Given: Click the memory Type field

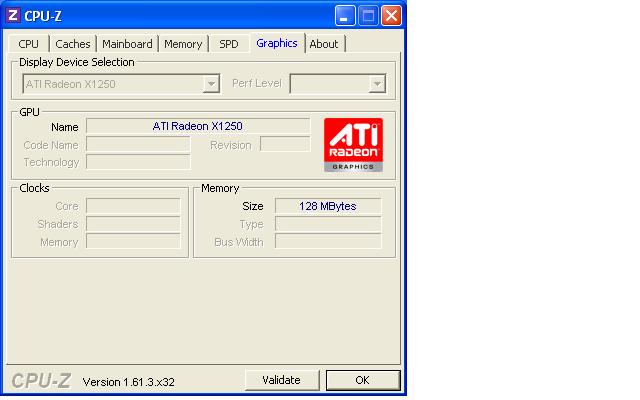Looking at the screenshot, I should click(x=328, y=224).
